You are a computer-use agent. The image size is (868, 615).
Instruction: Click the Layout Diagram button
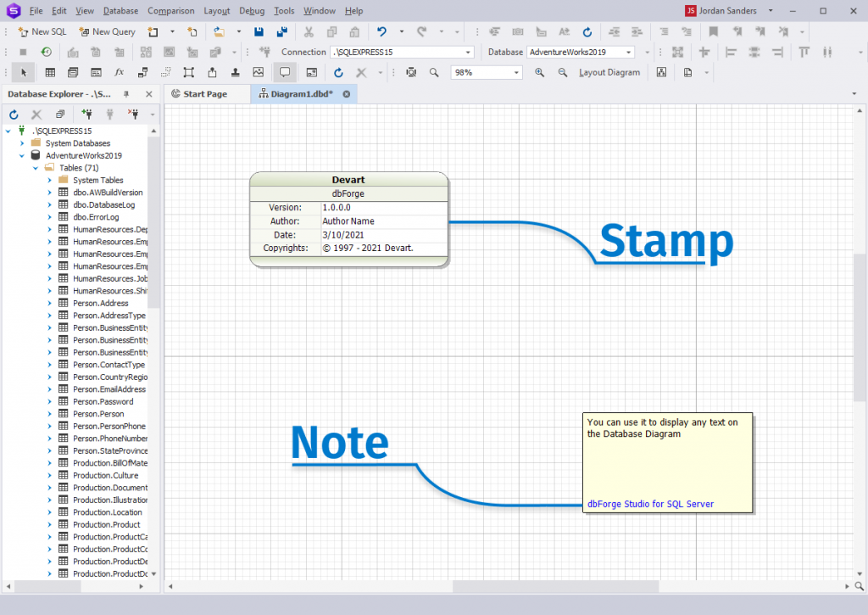tap(609, 73)
